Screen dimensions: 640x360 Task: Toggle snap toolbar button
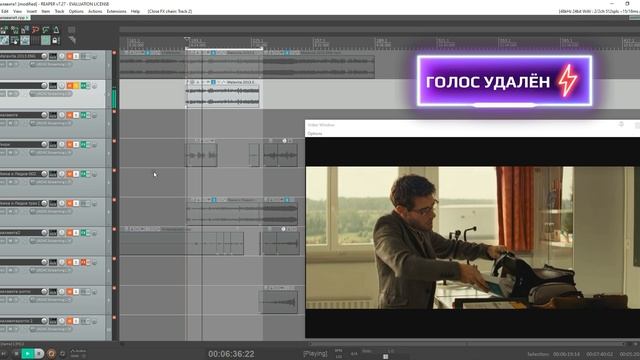[46, 40]
